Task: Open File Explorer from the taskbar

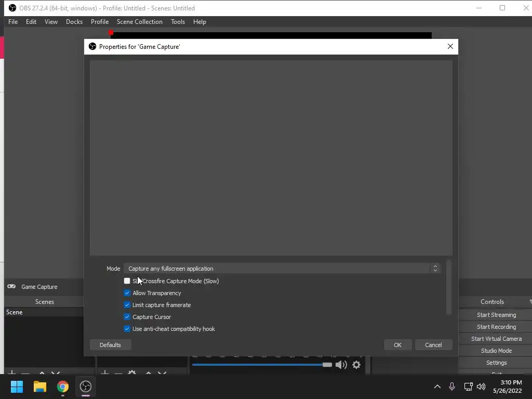Action: point(39,387)
